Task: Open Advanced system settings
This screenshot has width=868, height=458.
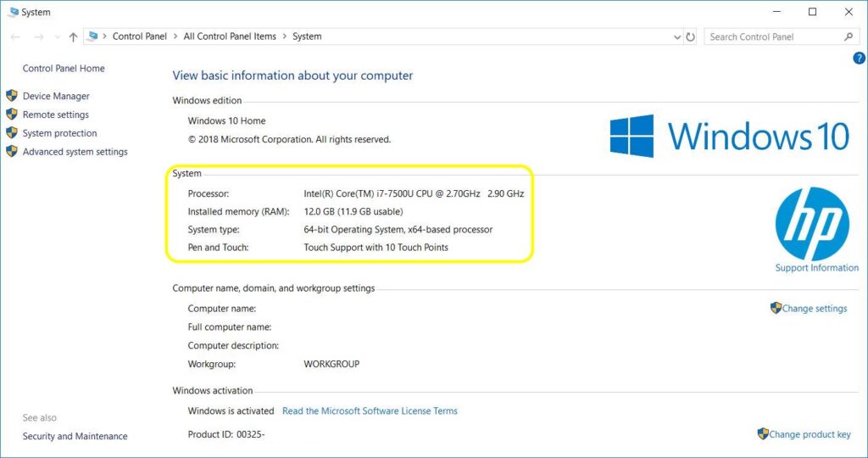Action: click(x=75, y=153)
